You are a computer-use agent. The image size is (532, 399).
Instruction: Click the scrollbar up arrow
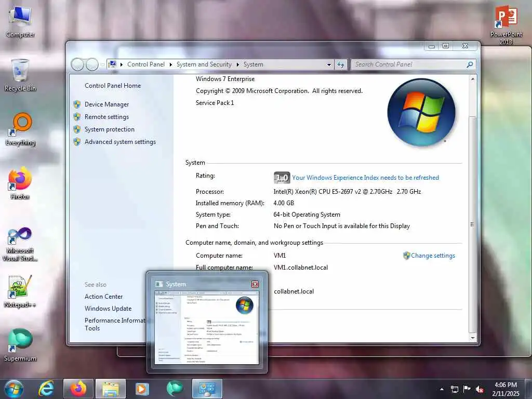point(472,79)
